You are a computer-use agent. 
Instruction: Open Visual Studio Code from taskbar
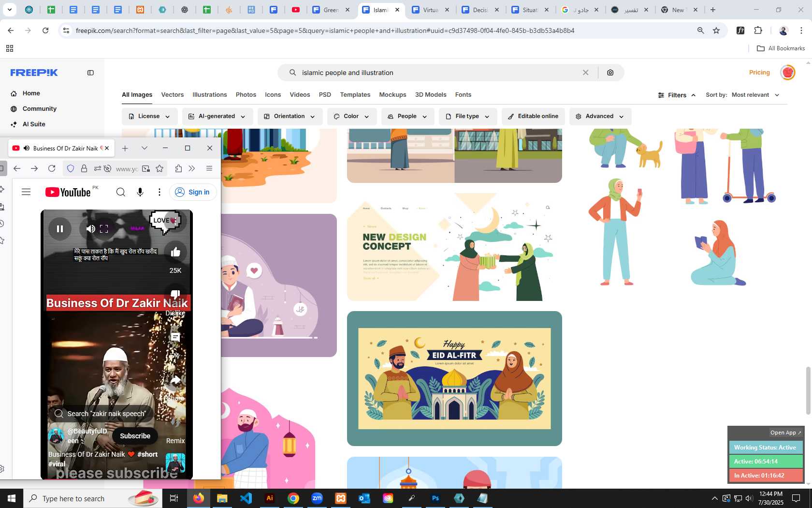(246, 498)
